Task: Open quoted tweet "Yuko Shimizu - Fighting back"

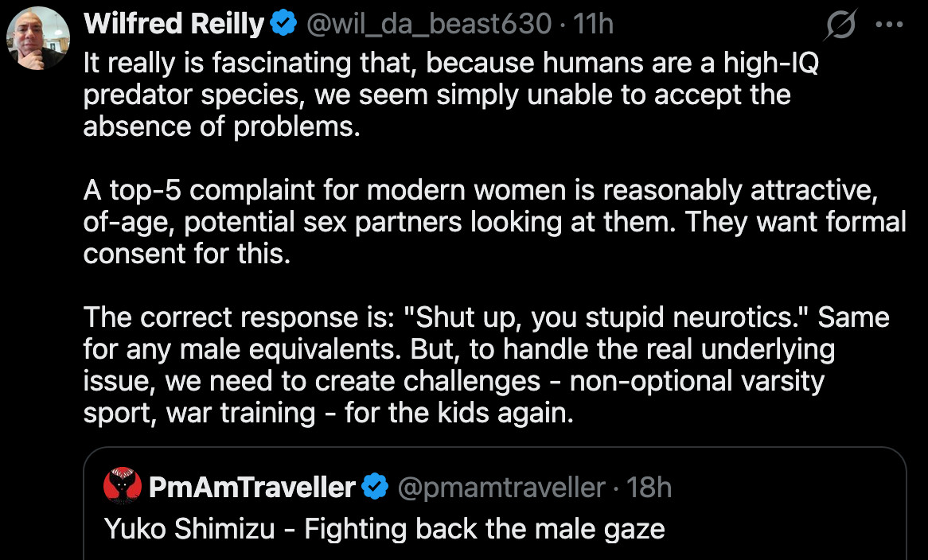Action: tap(384, 528)
